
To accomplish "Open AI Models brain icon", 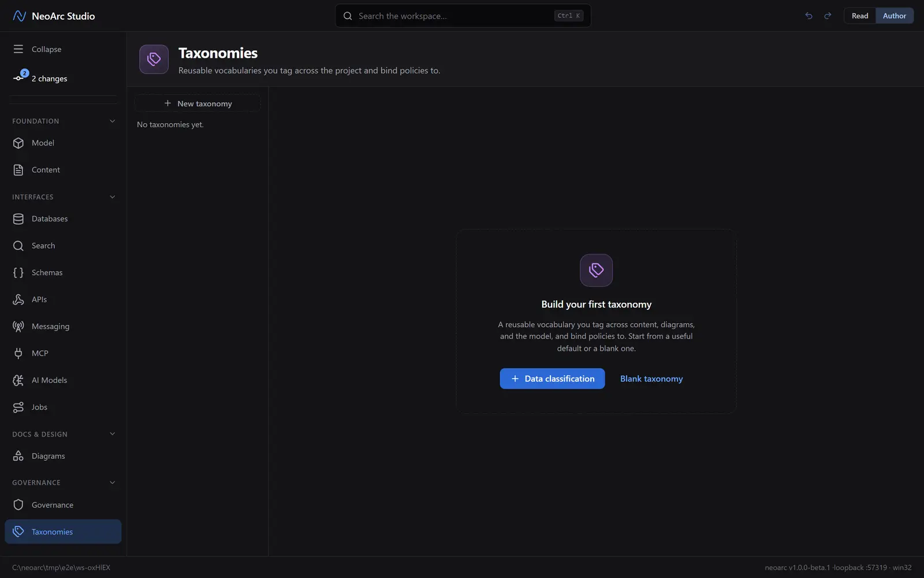I will coord(18,380).
